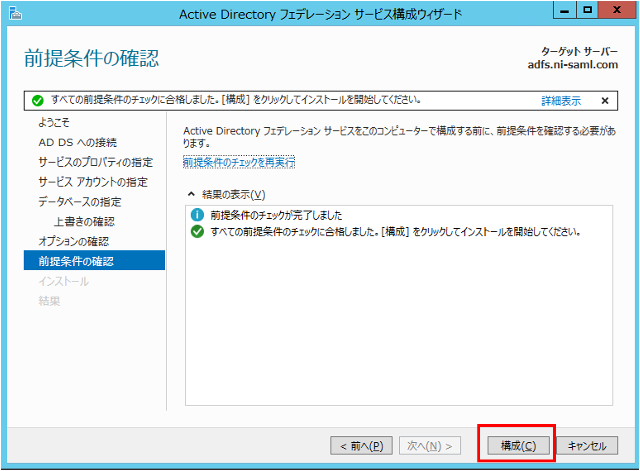Viewport: 640px width, 471px height.
Task: Click the < 前へ(P) button
Action: (361, 446)
